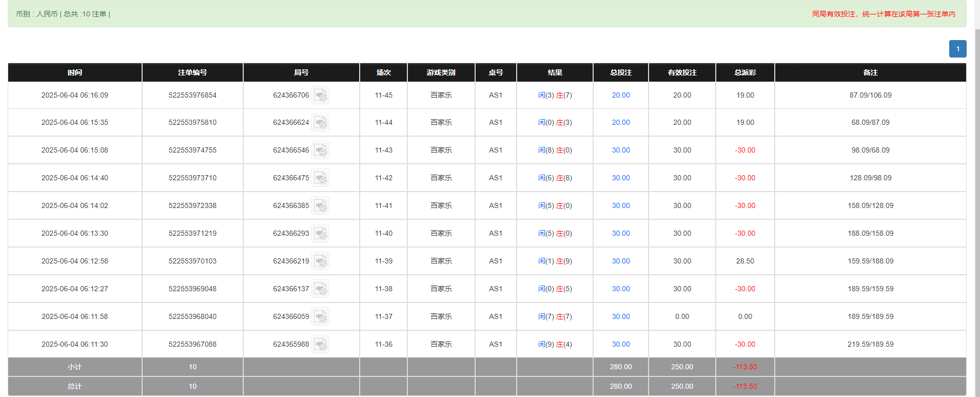Open total bet 20.00 link for 06:16:09 row
Image resolution: width=980 pixels, height=397 pixels.
(620, 95)
